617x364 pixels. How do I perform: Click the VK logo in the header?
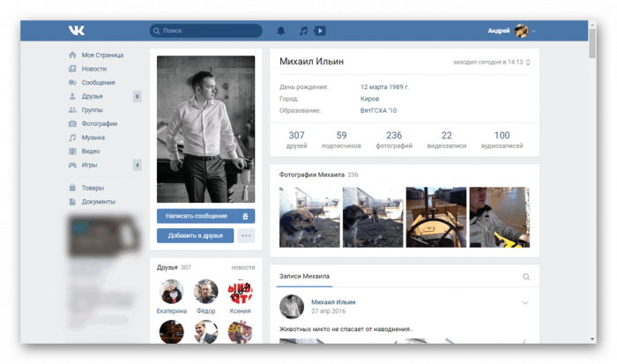click(77, 31)
